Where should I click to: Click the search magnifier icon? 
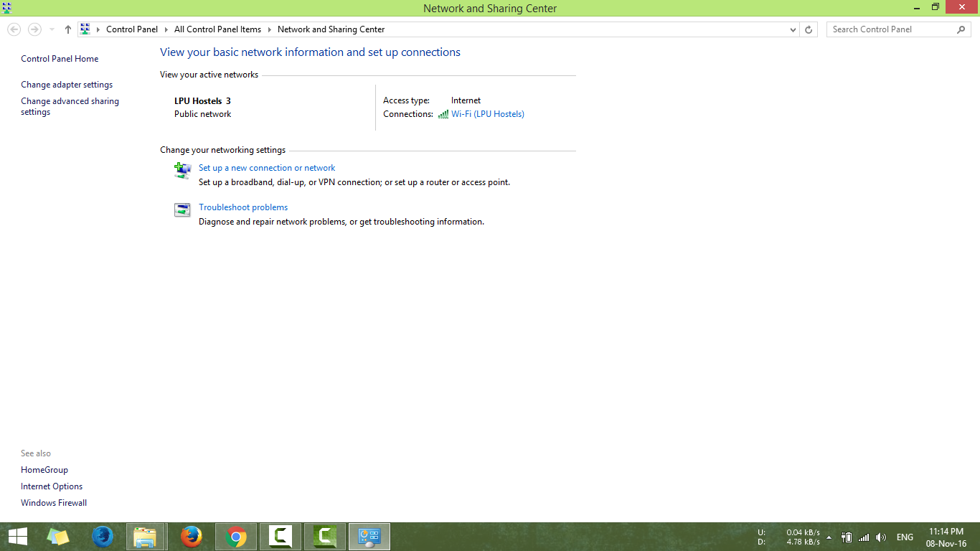point(961,29)
